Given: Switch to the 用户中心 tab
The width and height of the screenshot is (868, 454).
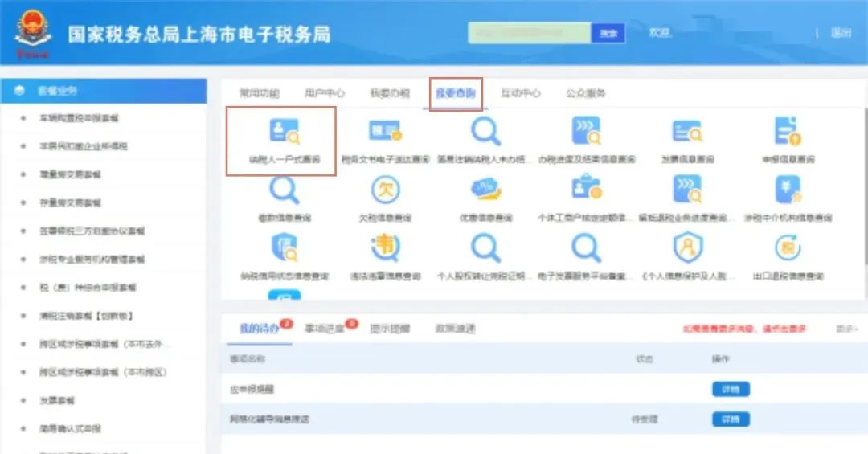Looking at the screenshot, I should [325, 93].
